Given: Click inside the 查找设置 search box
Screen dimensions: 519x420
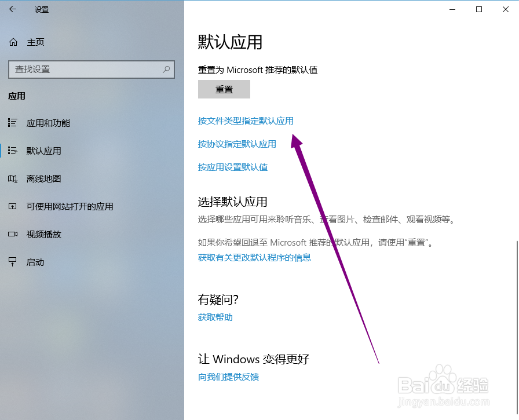Looking at the screenshot, I should coord(87,69).
